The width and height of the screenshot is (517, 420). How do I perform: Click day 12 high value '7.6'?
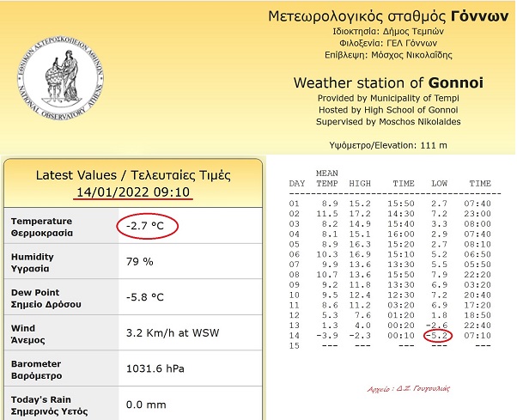pyautogui.click(x=362, y=315)
